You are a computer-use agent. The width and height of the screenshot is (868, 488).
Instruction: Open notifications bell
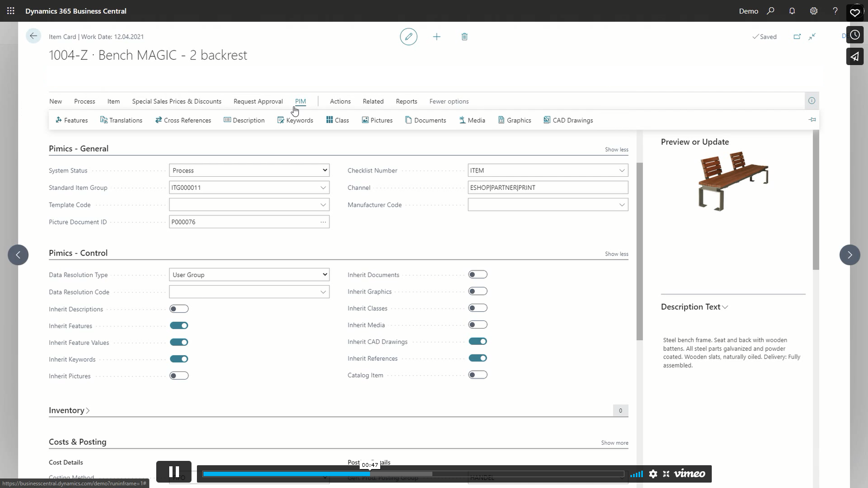tap(792, 11)
